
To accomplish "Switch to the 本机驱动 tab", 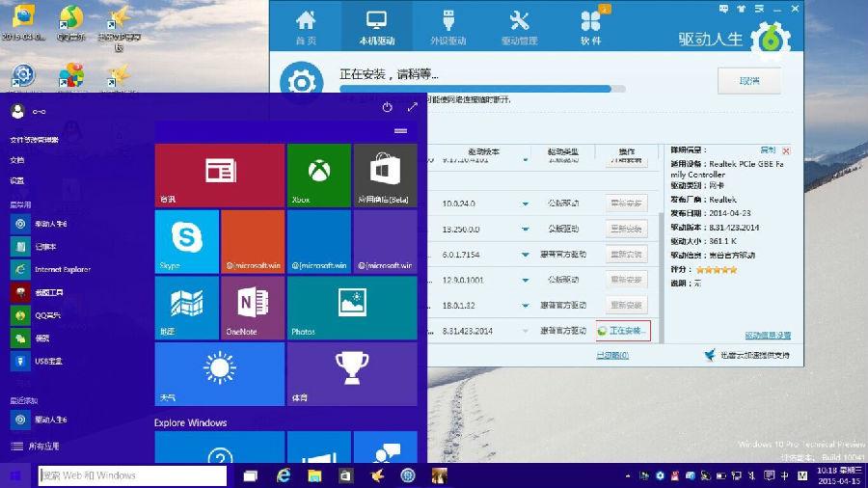I will point(376,27).
